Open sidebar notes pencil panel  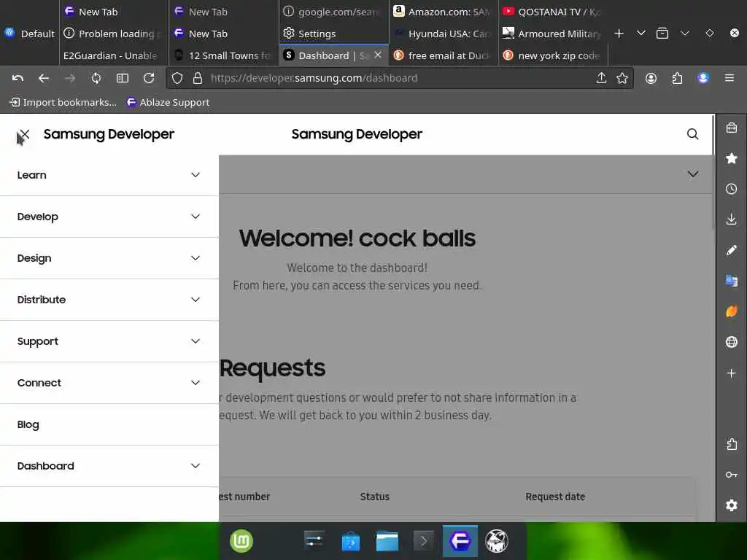(x=732, y=250)
